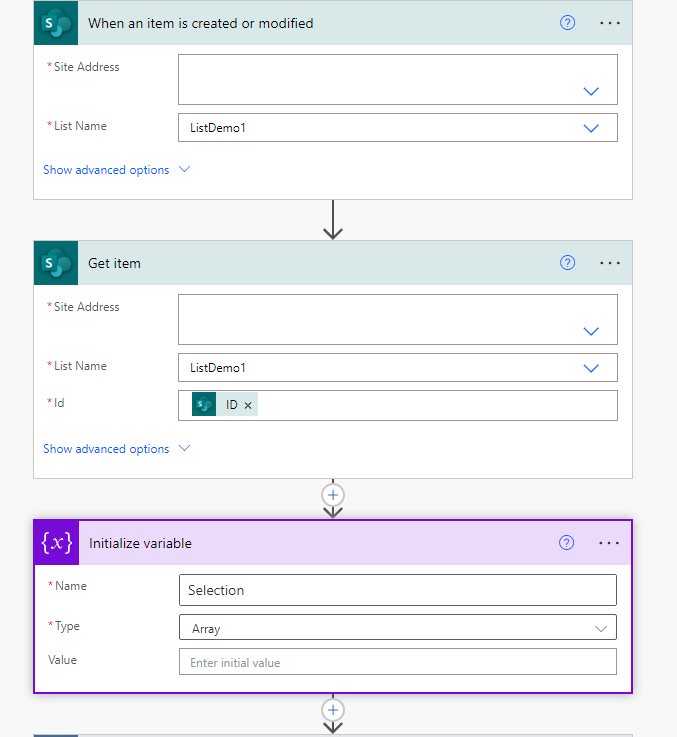Screen dimensions: 677x737
Task: Expand List Name dropdown in Get item
Action: point(591,368)
